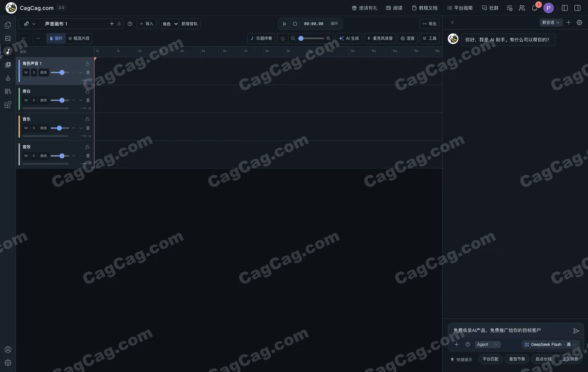Click the help question mark icon beside 声音画布 1

[x=130, y=24]
